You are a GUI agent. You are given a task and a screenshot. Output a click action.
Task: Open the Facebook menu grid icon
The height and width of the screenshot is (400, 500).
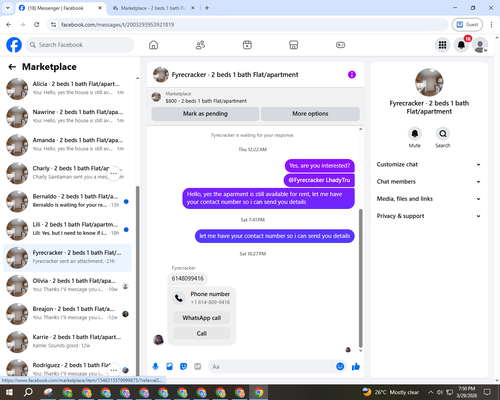point(442,45)
